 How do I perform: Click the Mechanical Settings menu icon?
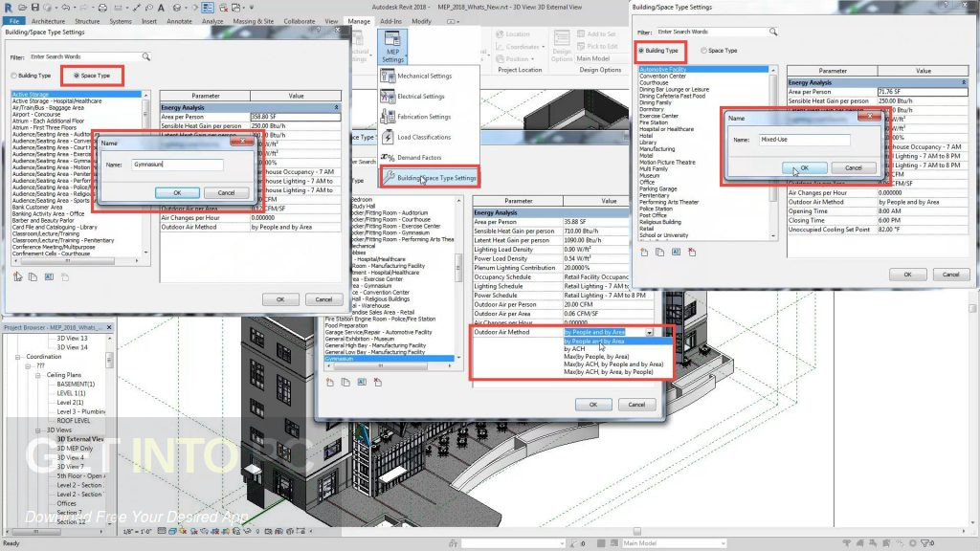388,77
